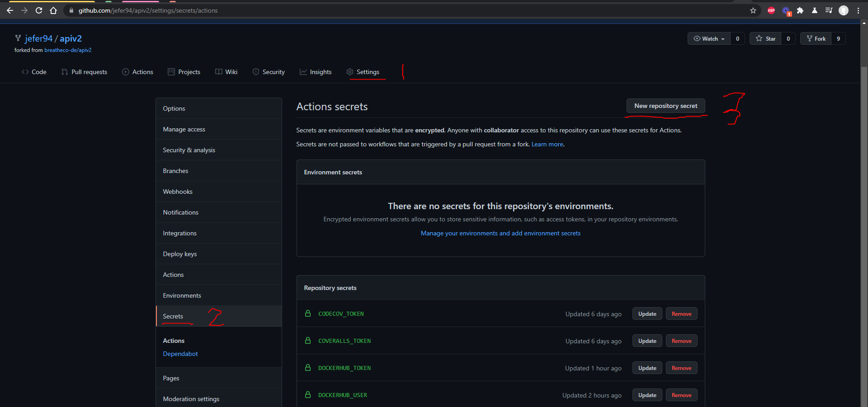
Task: Remove the COVERALLS_TOKEN secret
Action: point(681,341)
